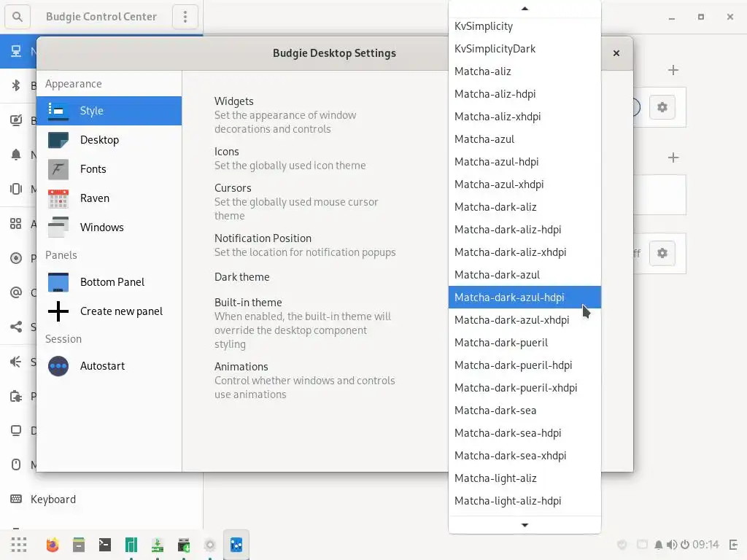Choose Matcha-dark-azul entry
This screenshot has width=747, height=560.
525,275
